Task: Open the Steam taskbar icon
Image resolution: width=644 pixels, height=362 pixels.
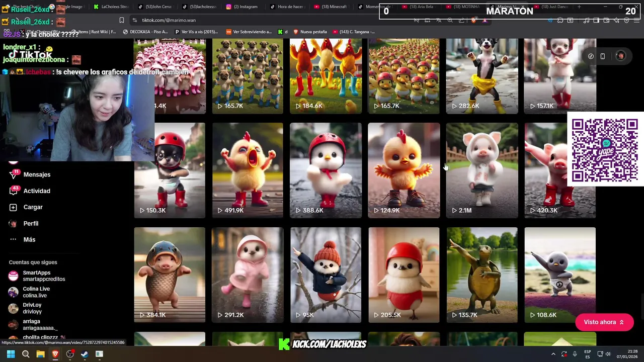Action: pyautogui.click(x=85, y=354)
